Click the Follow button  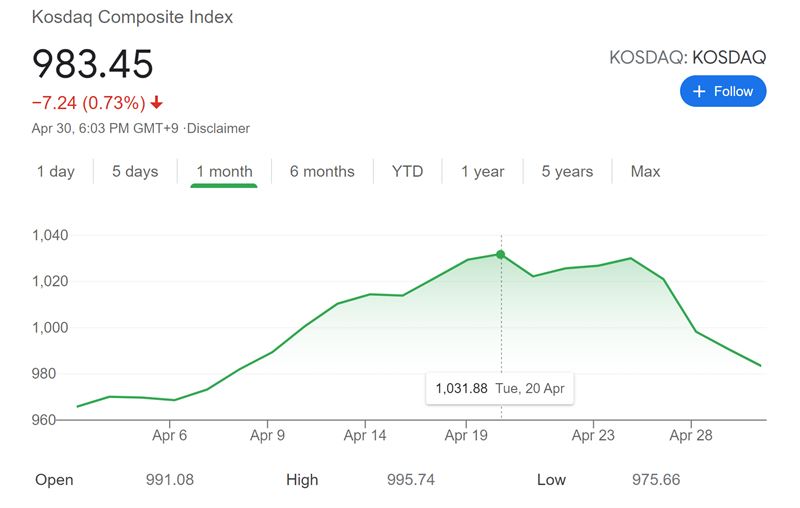pos(723,91)
